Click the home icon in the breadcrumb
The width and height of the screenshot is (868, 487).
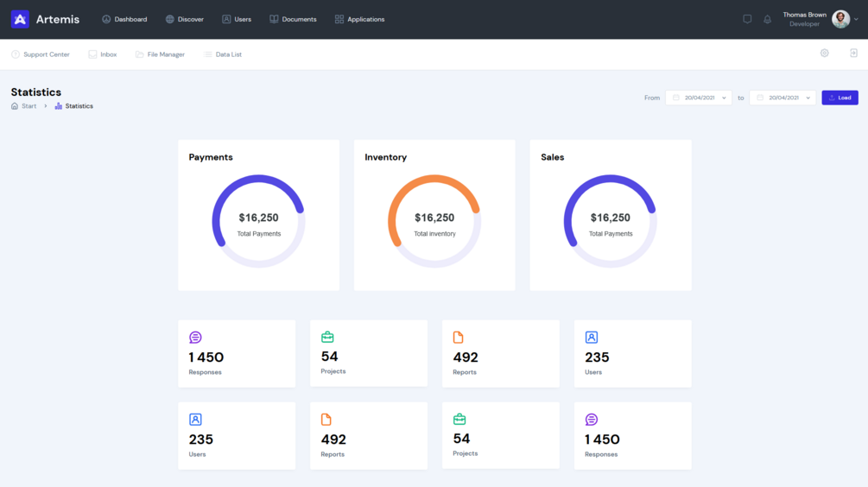click(15, 106)
